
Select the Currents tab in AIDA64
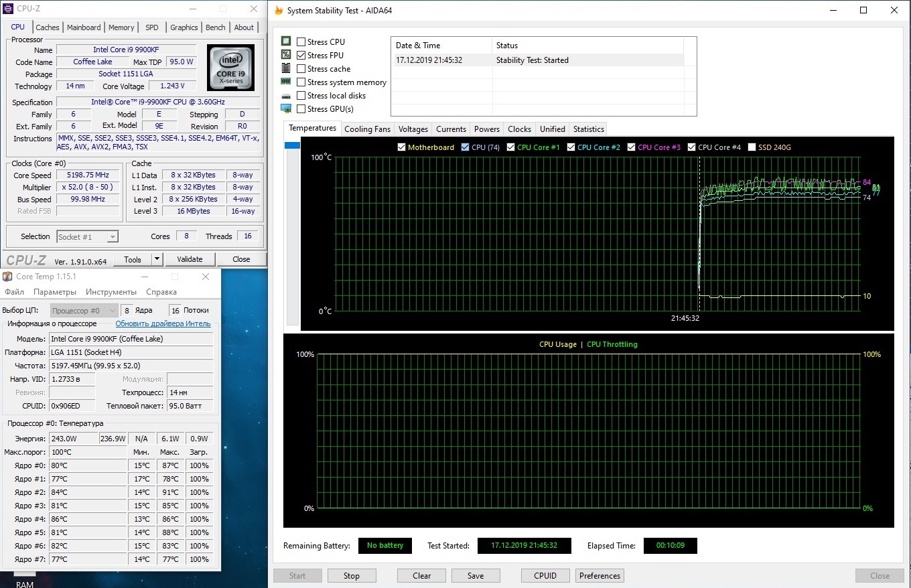point(451,129)
